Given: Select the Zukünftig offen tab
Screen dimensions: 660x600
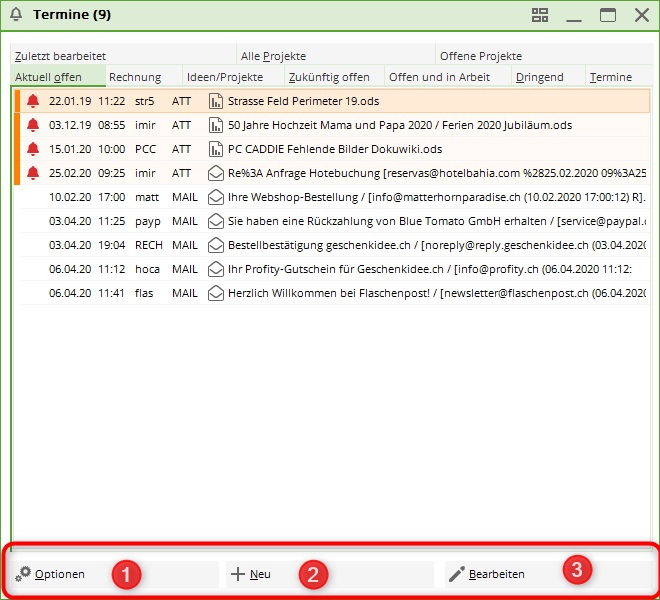Looking at the screenshot, I should click(x=329, y=77).
